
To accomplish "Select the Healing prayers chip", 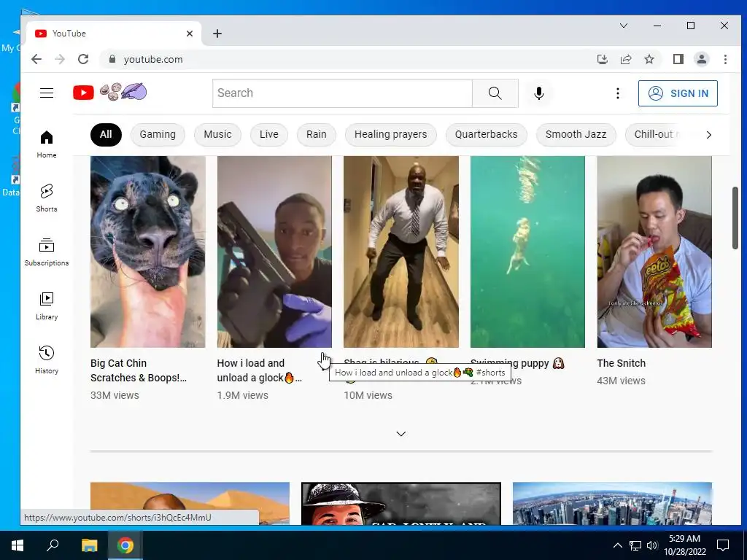I will (391, 135).
